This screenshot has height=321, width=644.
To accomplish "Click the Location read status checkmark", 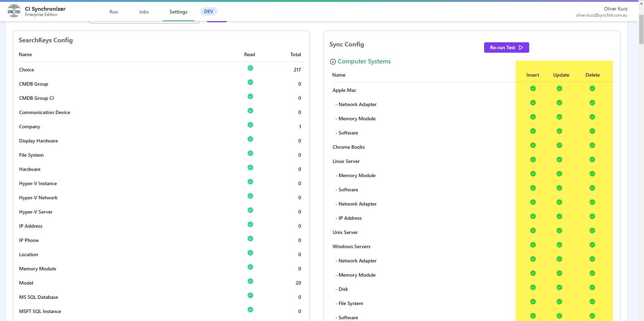I will (x=250, y=253).
